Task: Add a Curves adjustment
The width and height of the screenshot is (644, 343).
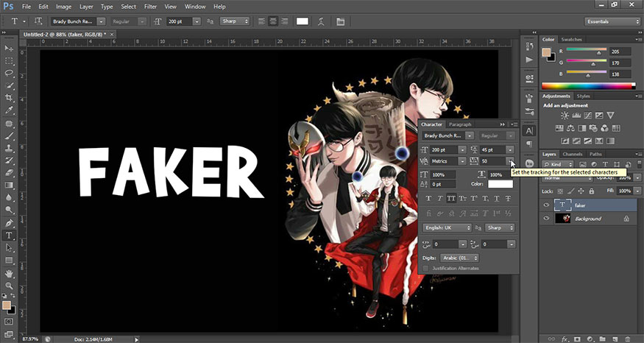Action: click(588, 116)
